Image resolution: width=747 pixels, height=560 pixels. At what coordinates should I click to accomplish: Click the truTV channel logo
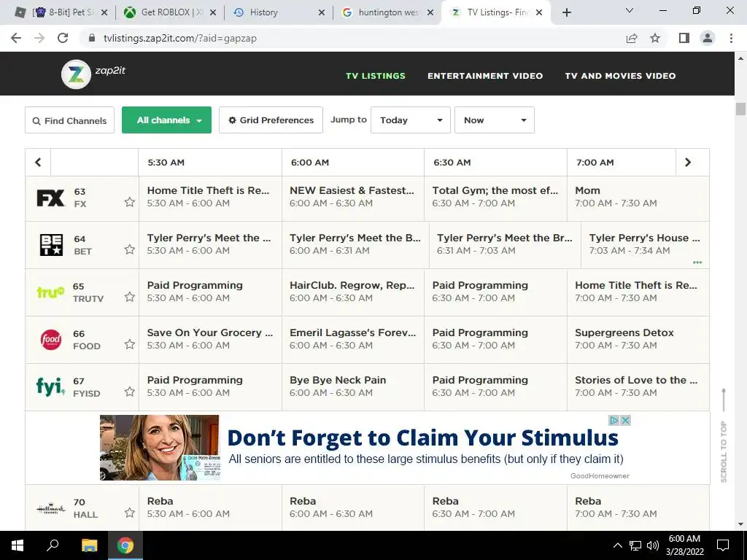(x=50, y=292)
